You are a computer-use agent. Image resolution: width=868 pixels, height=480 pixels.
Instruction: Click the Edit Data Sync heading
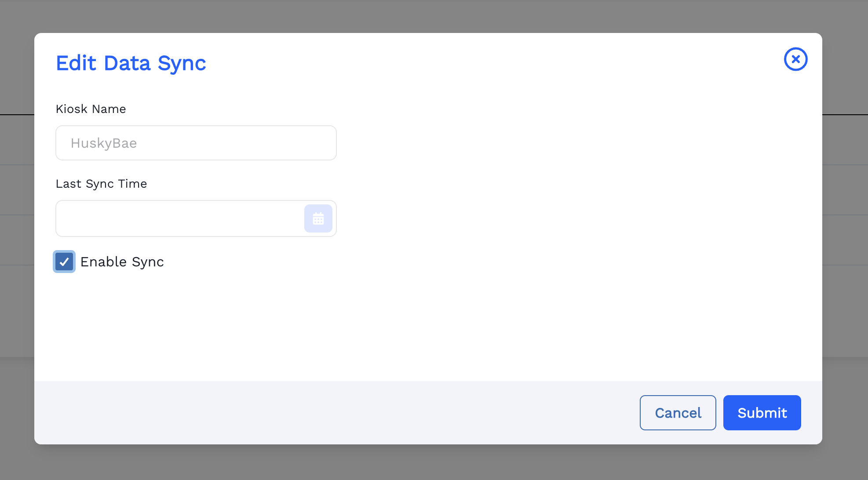tap(131, 63)
